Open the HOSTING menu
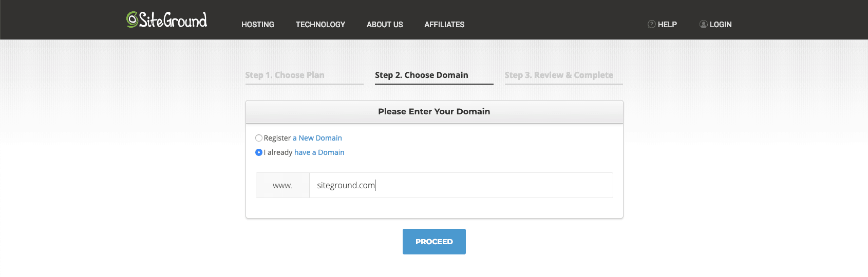 258,25
